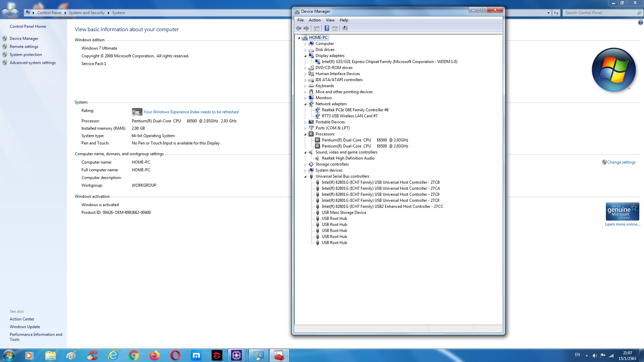Select RT73 USB Wireless LAN Card #7
644x362 pixels.
coord(350,116)
